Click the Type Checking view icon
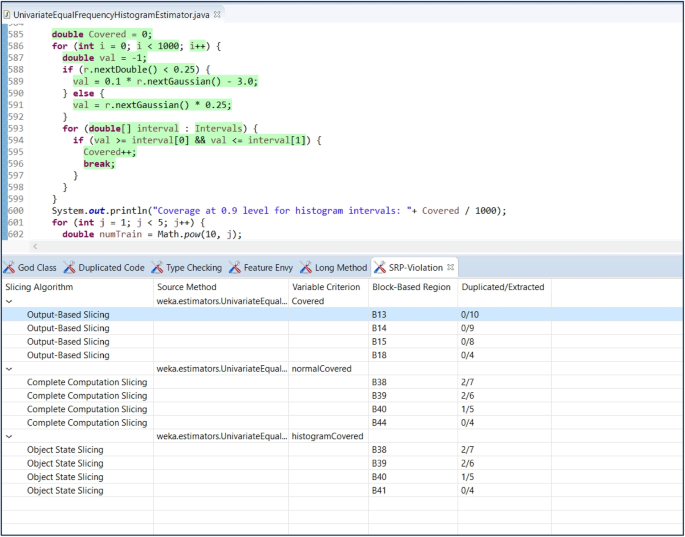This screenshot has width=685, height=537. (x=157, y=268)
